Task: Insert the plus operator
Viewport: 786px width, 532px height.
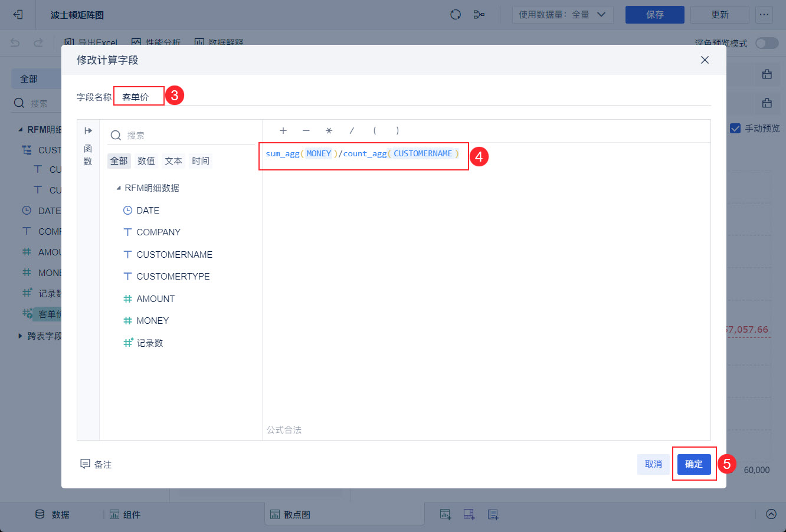Action: [x=283, y=131]
